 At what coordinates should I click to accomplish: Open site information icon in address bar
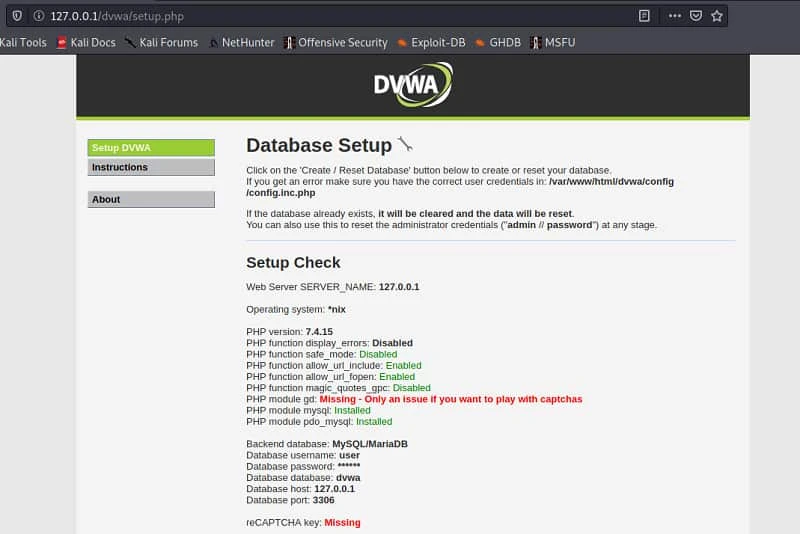[39, 16]
